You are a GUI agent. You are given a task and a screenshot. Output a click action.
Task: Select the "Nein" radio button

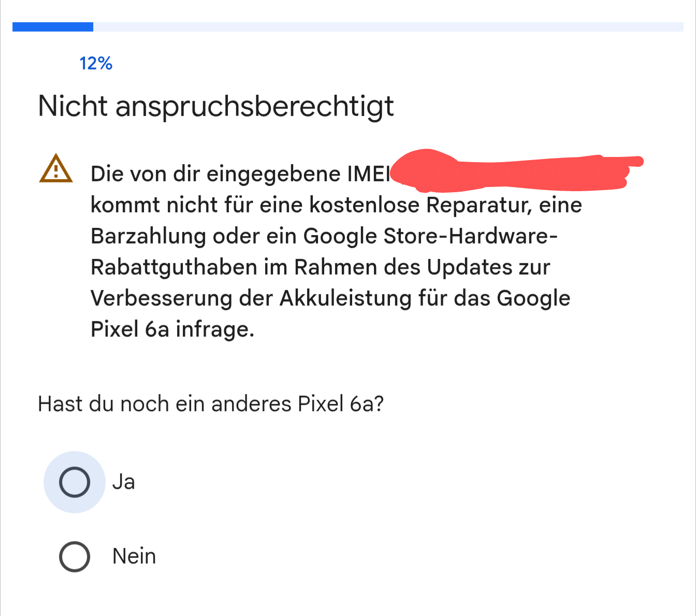coord(75,556)
